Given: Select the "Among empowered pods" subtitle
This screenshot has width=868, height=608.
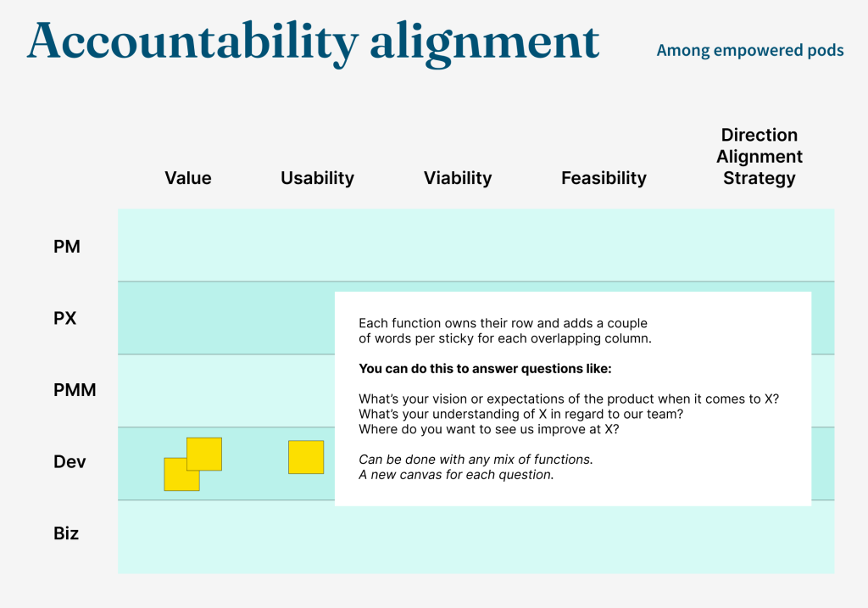Looking at the screenshot, I should click(x=749, y=51).
